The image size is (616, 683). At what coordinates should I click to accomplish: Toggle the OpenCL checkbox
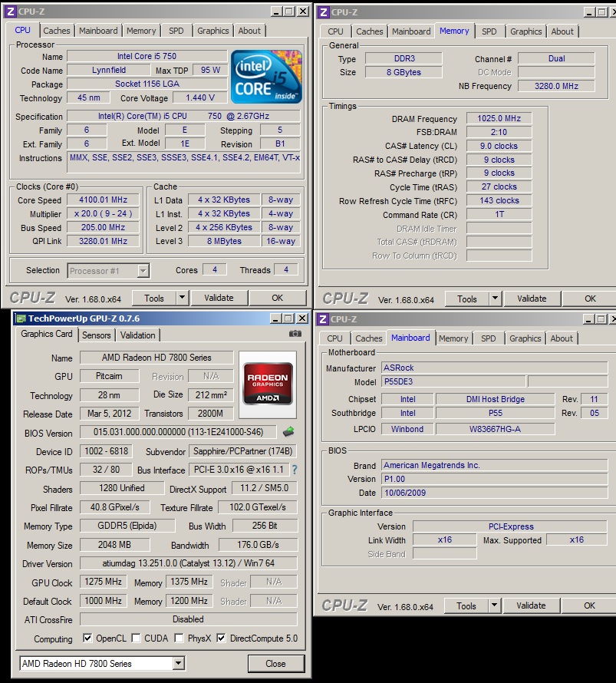(87, 638)
